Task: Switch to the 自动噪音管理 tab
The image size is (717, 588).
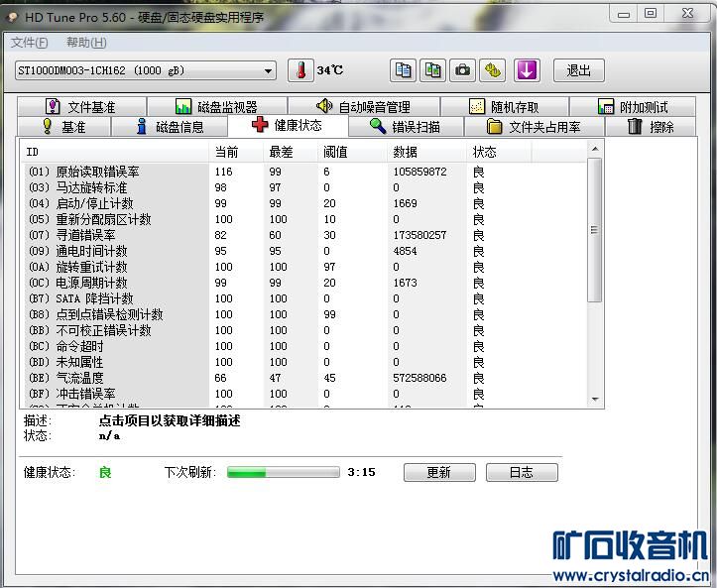Action: click(x=364, y=107)
